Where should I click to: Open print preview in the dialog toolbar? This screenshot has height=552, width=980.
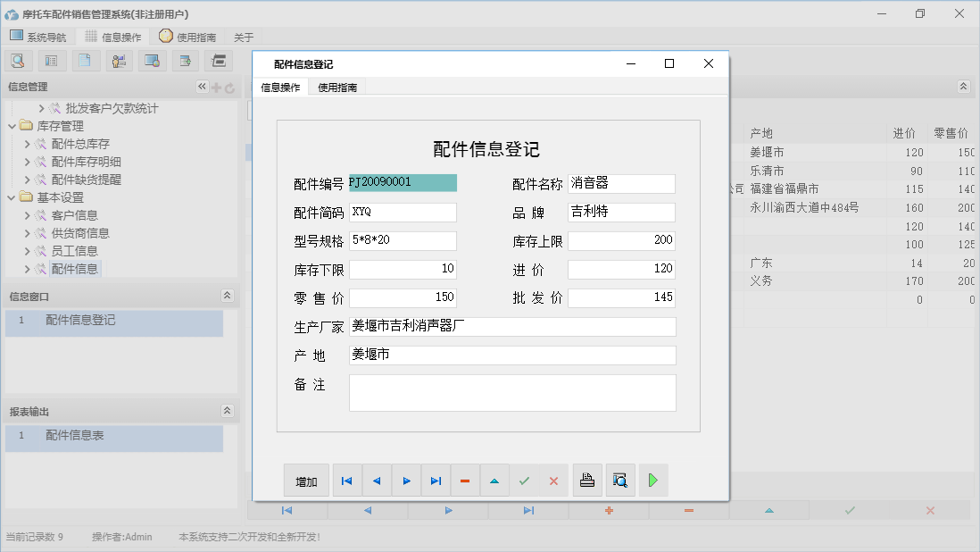coord(620,481)
